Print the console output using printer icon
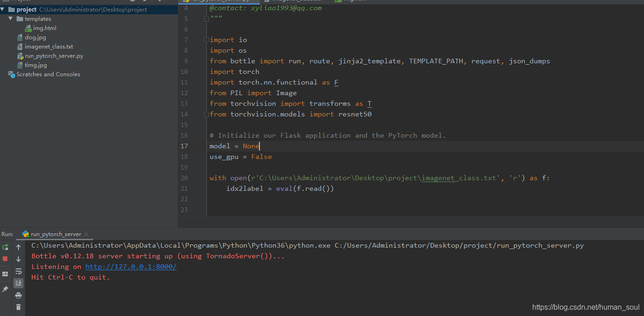The image size is (644, 316). click(x=18, y=295)
